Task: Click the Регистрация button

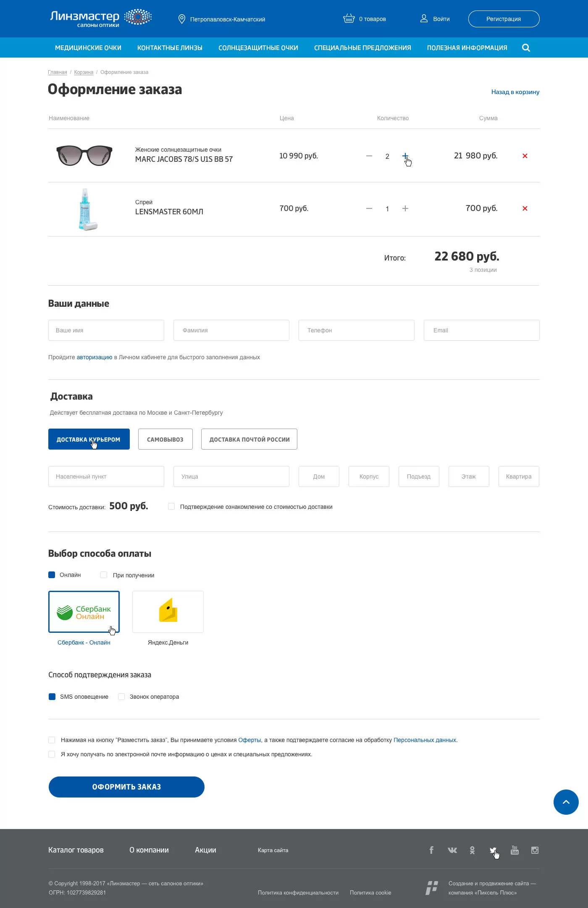Action: (x=504, y=19)
